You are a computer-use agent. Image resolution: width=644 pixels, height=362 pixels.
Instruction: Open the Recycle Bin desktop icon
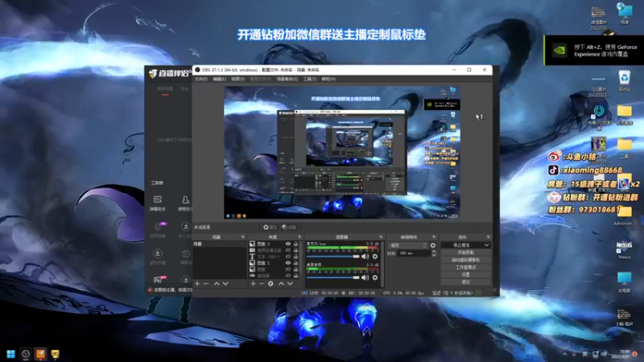[x=625, y=80]
